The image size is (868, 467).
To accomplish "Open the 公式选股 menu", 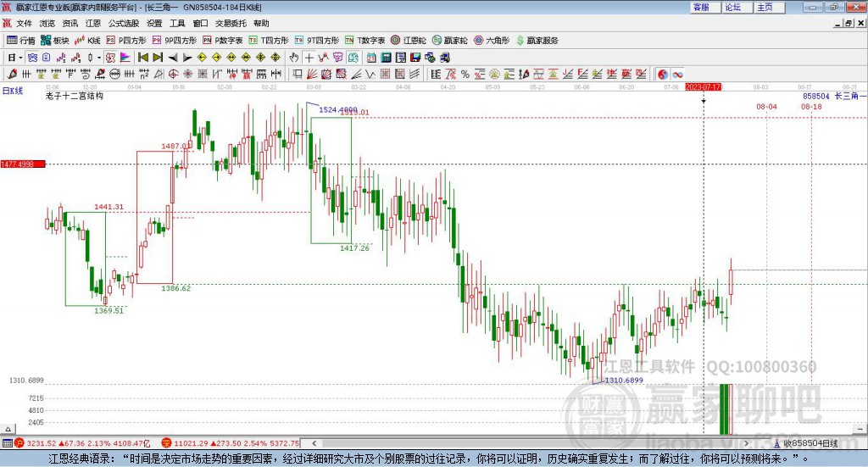I will pyautogui.click(x=124, y=23).
